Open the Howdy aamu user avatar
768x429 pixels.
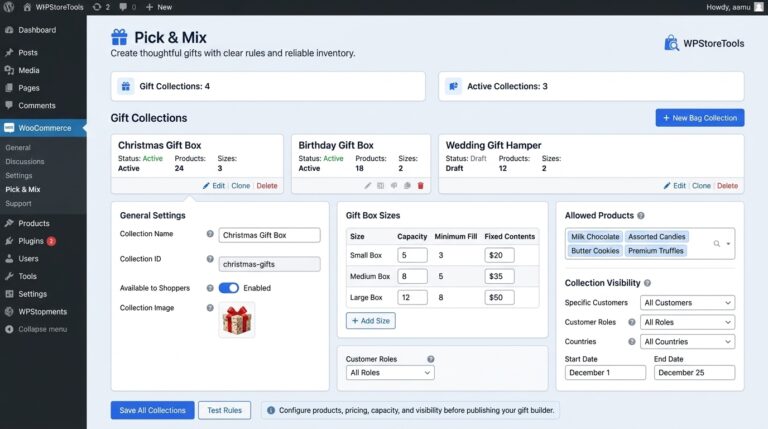pyautogui.click(x=759, y=7)
